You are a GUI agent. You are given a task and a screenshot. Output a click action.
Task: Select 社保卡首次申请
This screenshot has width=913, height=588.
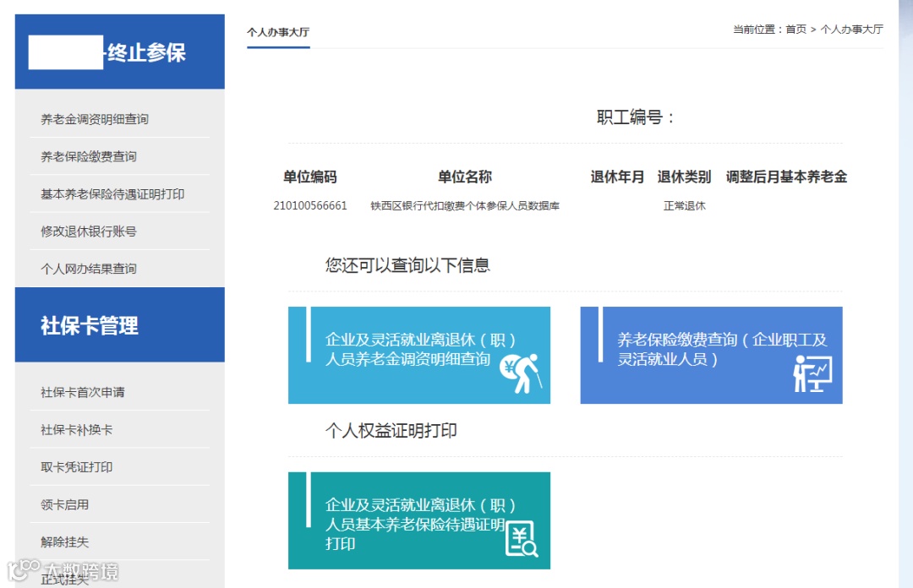coord(83,392)
